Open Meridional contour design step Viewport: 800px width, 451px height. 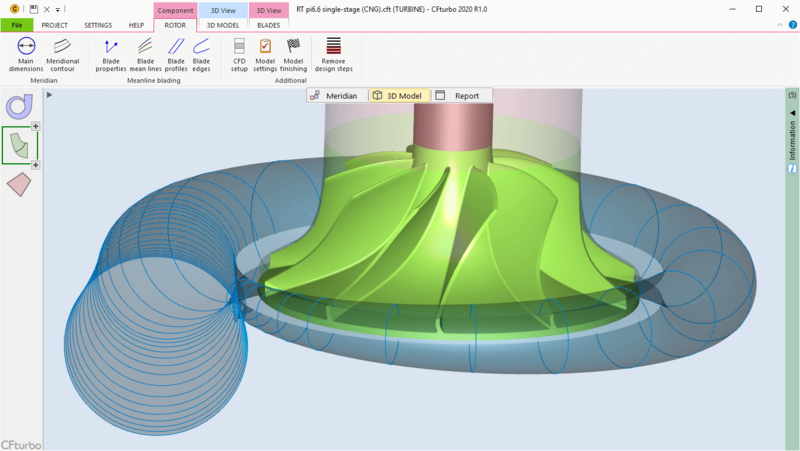[62, 54]
